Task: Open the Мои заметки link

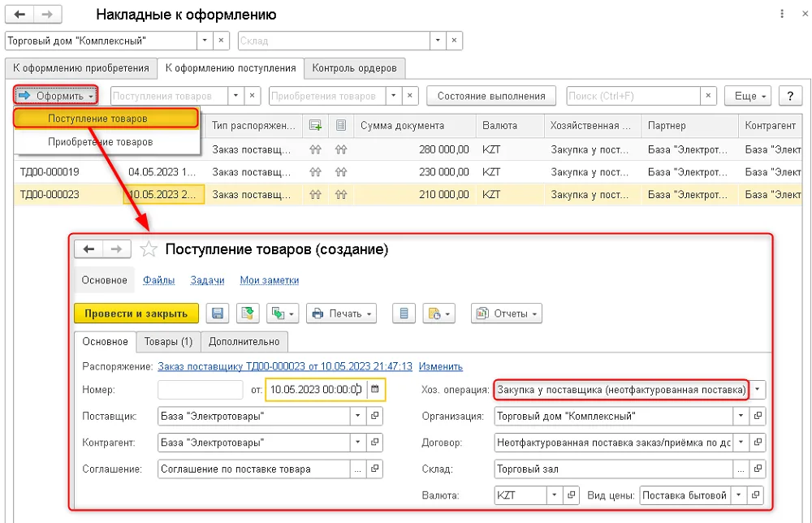Action: (x=270, y=279)
